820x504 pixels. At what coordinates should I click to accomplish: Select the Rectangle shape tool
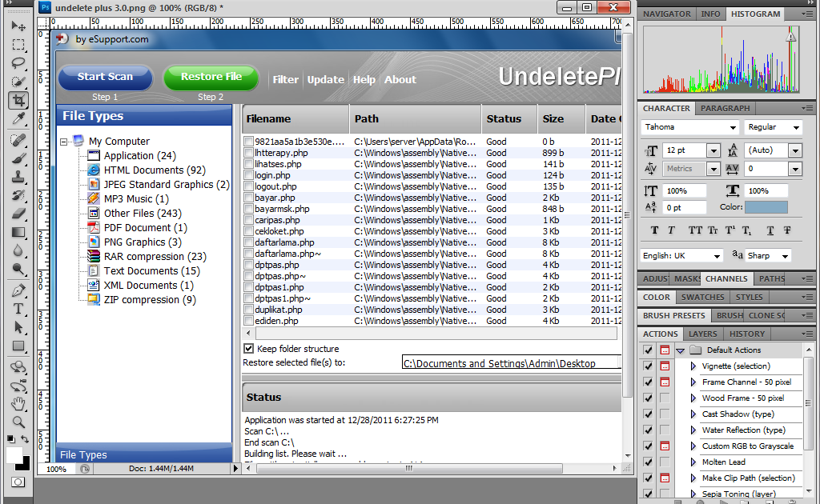coord(18,346)
